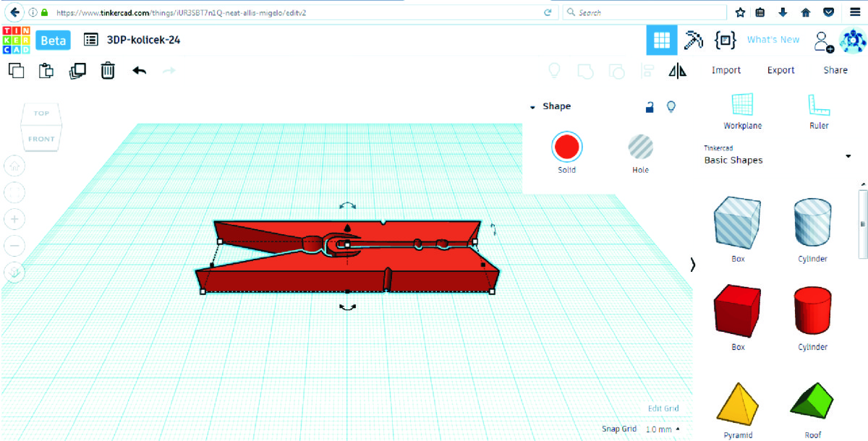
Task: Click the rotation handle above the clothespin
Action: pyautogui.click(x=347, y=206)
